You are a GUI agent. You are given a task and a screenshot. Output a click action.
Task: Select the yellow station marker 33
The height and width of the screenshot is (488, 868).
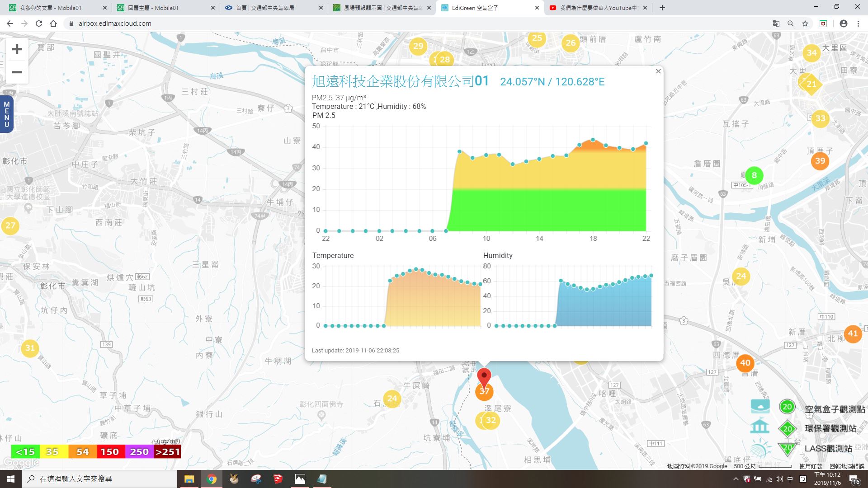pos(821,118)
